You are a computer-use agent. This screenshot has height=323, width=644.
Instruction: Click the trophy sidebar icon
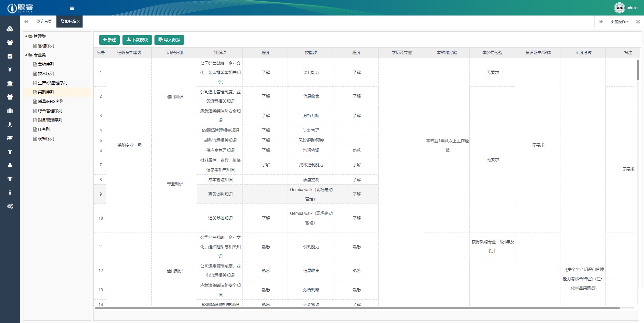[10, 179]
